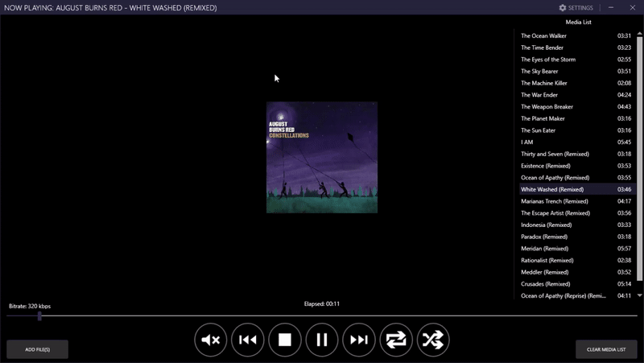Viewport: 644px width, 363px height.
Task: Choose 'The Machine Killer' from the list
Action: click(576, 83)
